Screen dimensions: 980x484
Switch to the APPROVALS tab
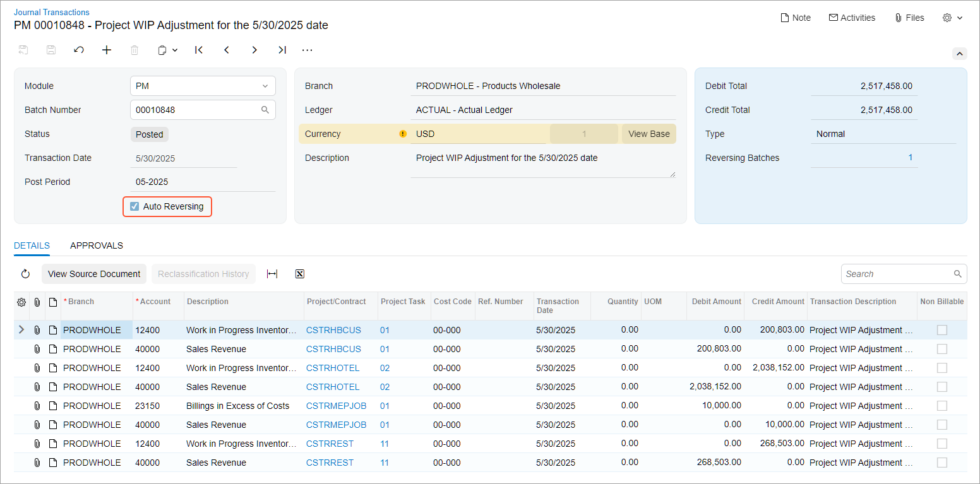97,245
